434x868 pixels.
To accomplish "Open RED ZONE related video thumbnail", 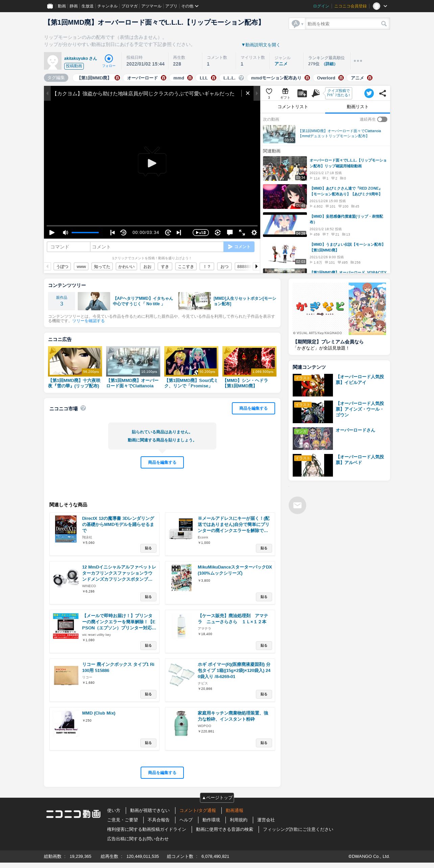I will (x=285, y=196).
